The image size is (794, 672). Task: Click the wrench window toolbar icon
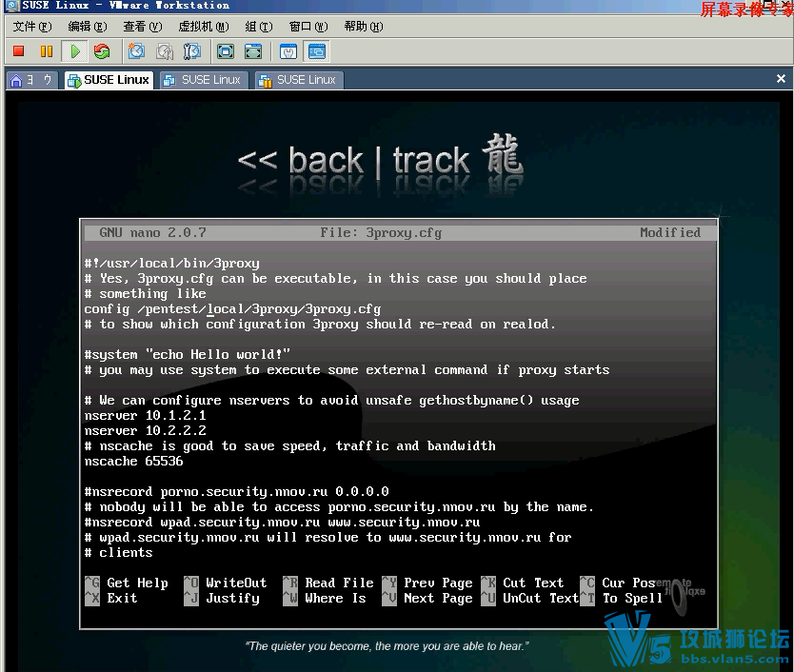click(288, 51)
